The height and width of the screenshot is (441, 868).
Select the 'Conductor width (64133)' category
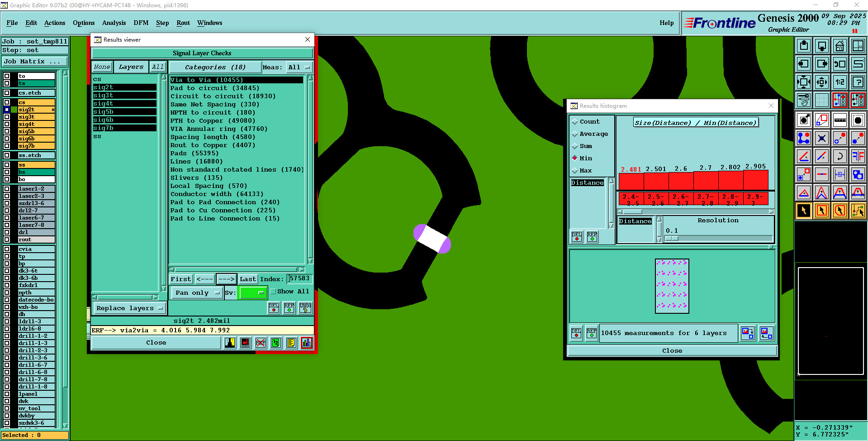217,194
